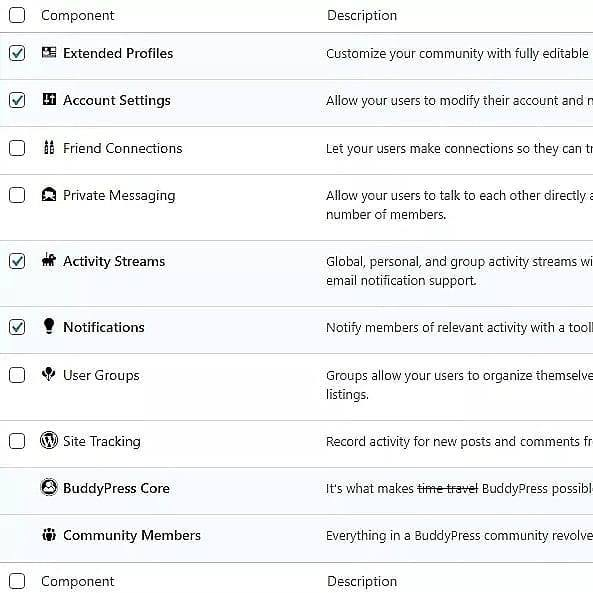This screenshot has height=593, width=593.
Task: Click the Private Messaging label
Action: 119,196
